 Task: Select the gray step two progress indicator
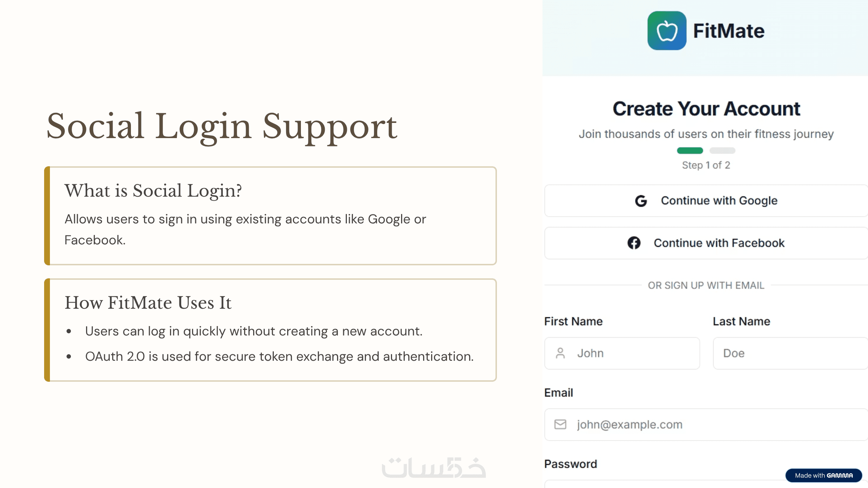722,150
